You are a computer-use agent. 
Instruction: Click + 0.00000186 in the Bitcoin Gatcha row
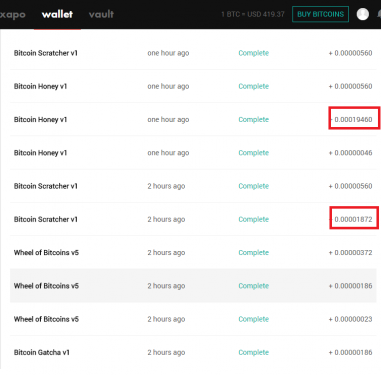point(350,352)
